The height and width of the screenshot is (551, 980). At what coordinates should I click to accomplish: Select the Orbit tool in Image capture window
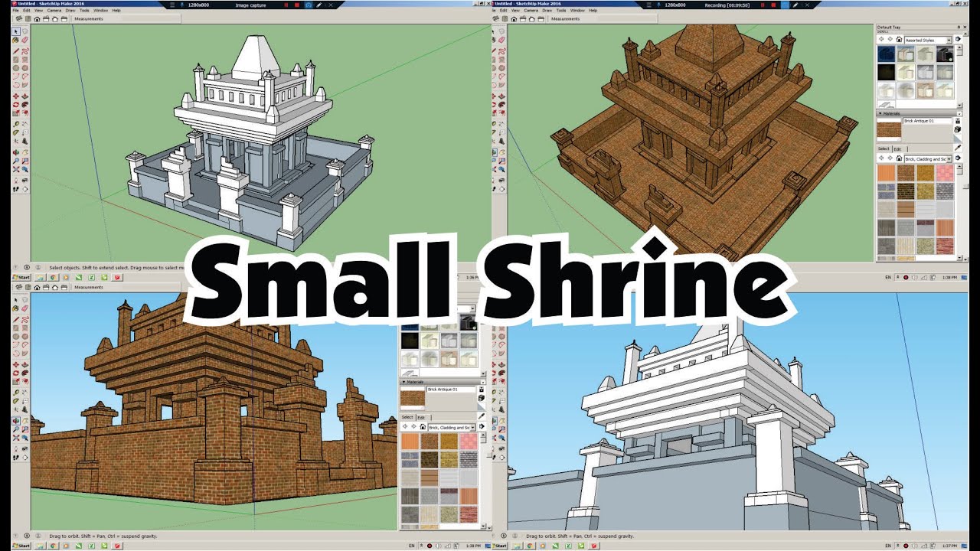[x=16, y=152]
